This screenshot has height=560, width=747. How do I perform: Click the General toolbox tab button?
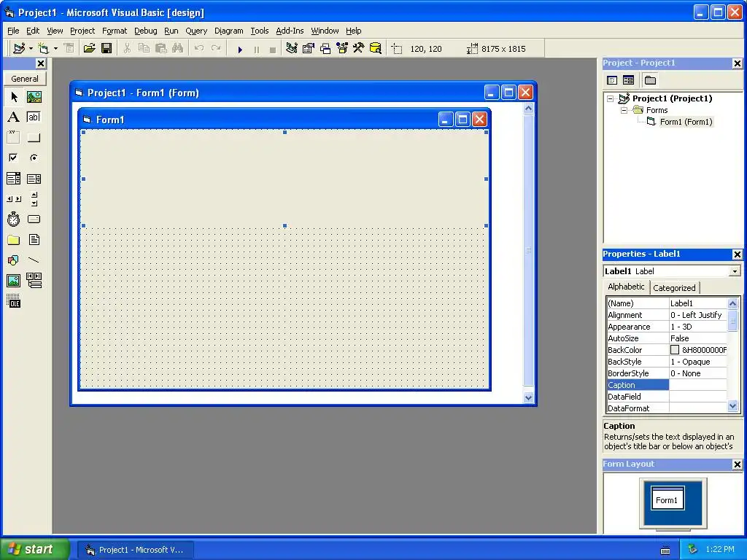25,79
